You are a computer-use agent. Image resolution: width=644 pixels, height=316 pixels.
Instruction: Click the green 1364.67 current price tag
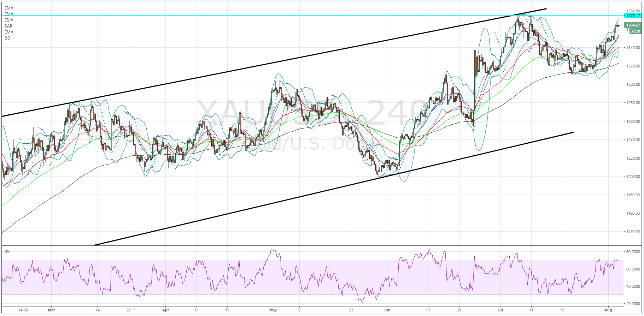(x=633, y=25)
